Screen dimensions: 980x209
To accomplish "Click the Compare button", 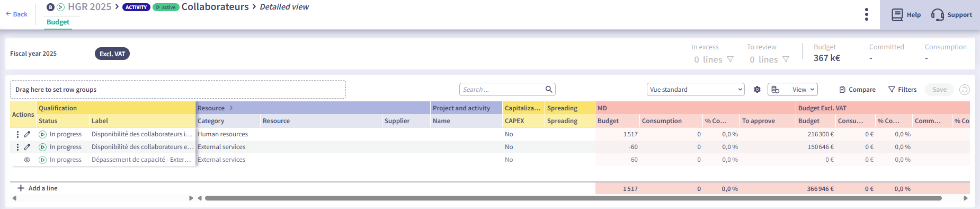I will click(x=857, y=90).
